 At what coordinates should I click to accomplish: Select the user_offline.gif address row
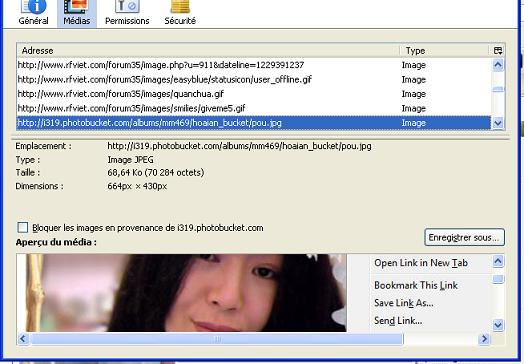(254, 80)
